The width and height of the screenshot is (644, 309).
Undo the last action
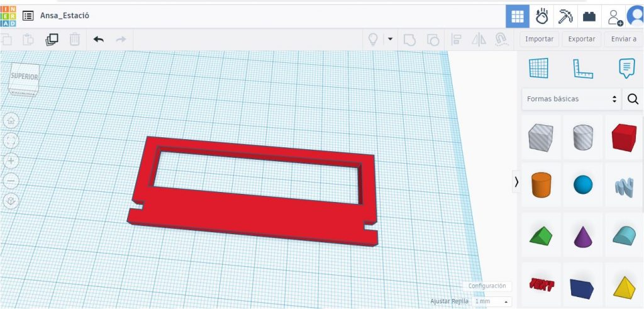click(99, 40)
